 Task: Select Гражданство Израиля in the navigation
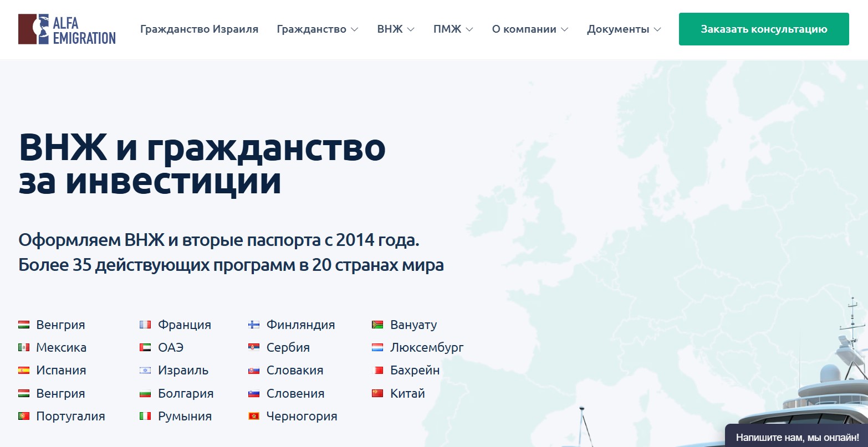tap(200, 29)
